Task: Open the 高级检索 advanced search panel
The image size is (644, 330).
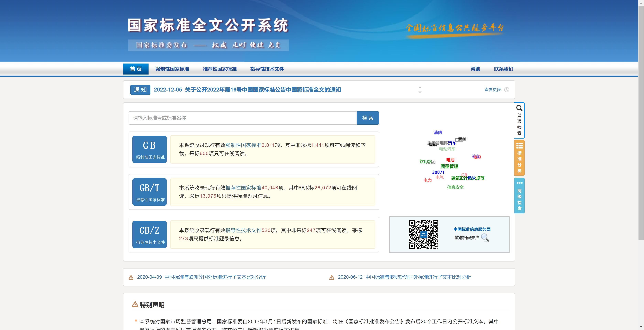Action: coord(519,196)
